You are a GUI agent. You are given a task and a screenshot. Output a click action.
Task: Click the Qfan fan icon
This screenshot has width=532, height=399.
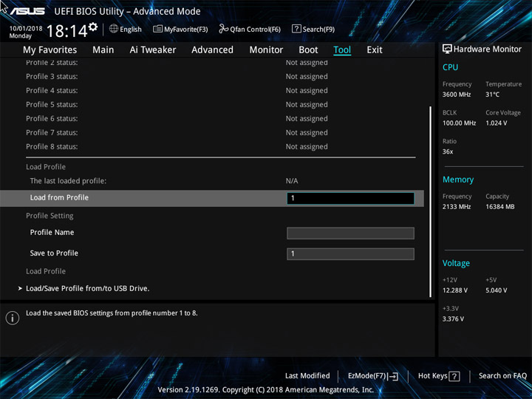click(x=223, y=29)
